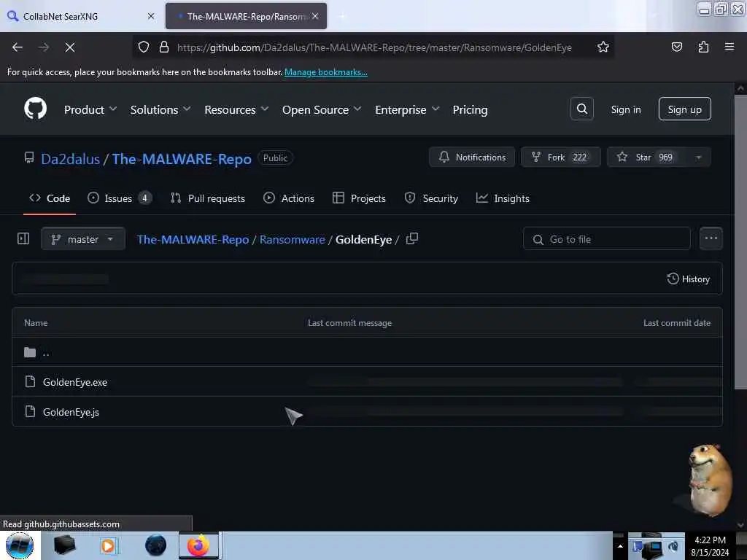This screenshot has width=747, height=560.
Task: Go up to parent directory '..'
Action: coord(46,353)
